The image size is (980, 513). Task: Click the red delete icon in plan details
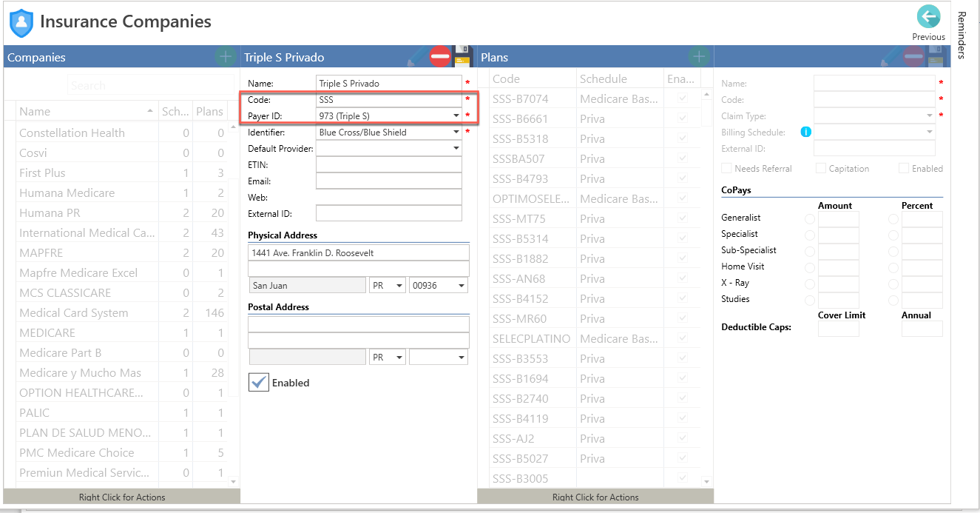pyautogui.click(x=914, y=56)
